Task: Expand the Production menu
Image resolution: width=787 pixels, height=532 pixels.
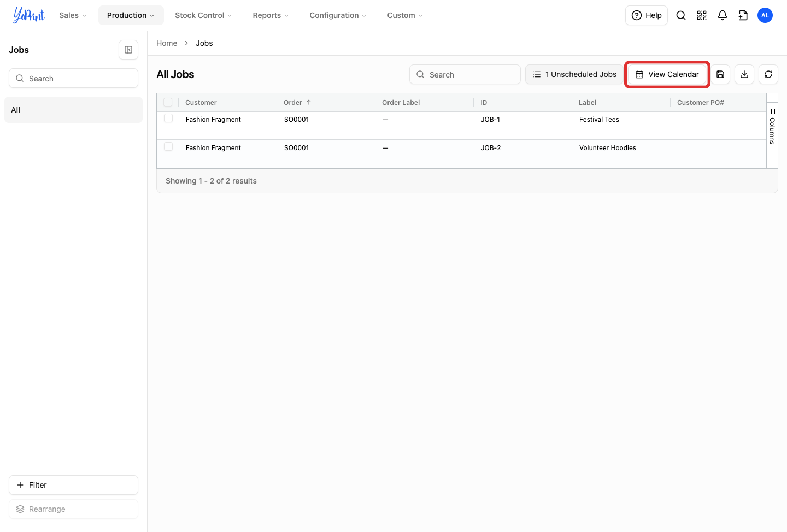Action: click(x=131, y=15)
